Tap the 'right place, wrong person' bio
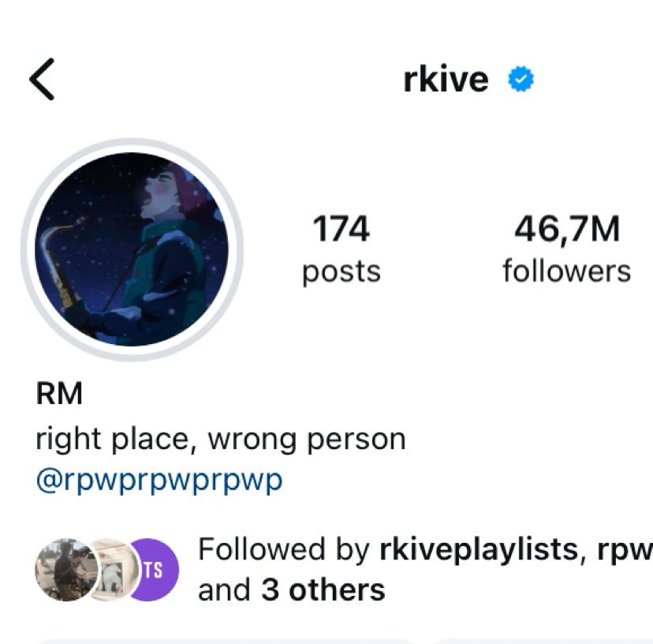 (221, 440)
